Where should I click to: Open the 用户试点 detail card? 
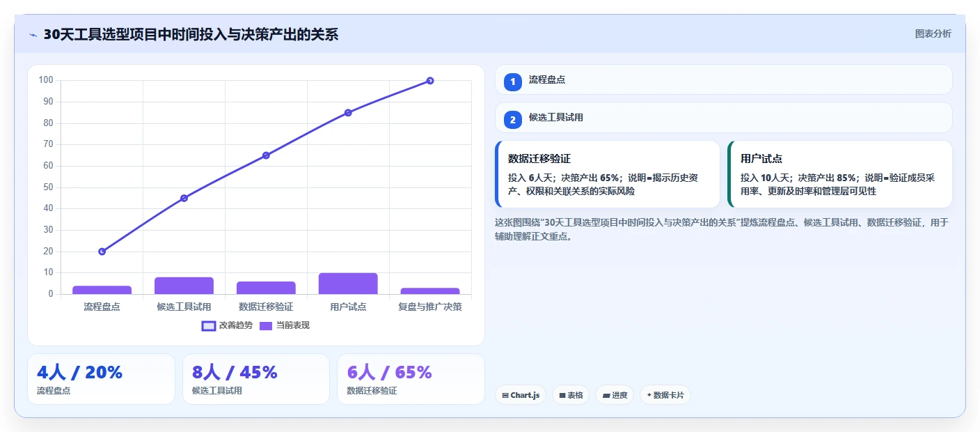point(840,174)
